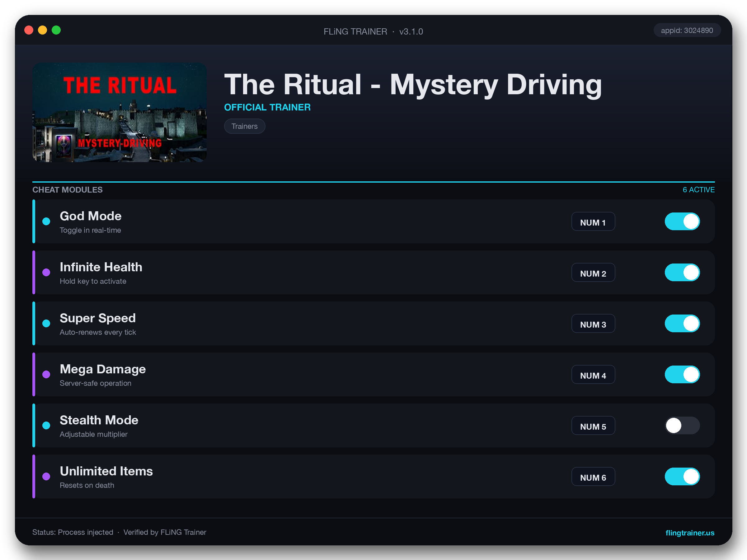Enable the Stealth Mode toggle
Screen dimensions: 747x560
pyautogui.click(x=682, y=425)
